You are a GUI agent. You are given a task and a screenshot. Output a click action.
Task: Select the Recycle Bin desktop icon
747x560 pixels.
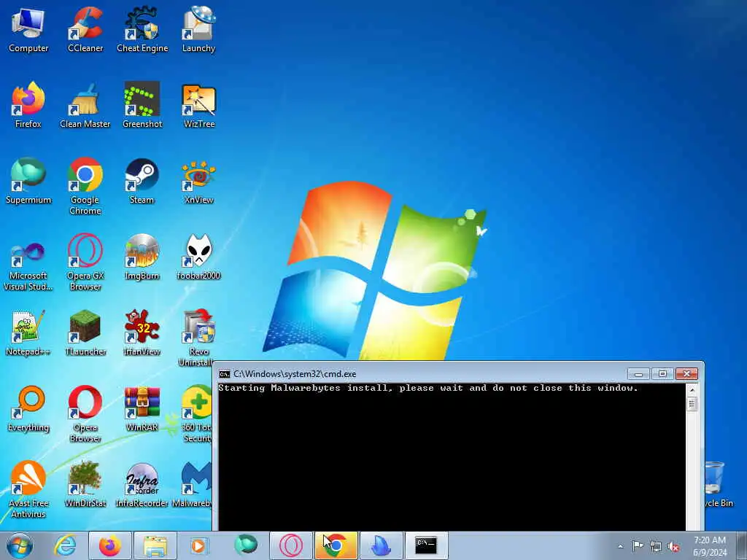coord(719,484)
